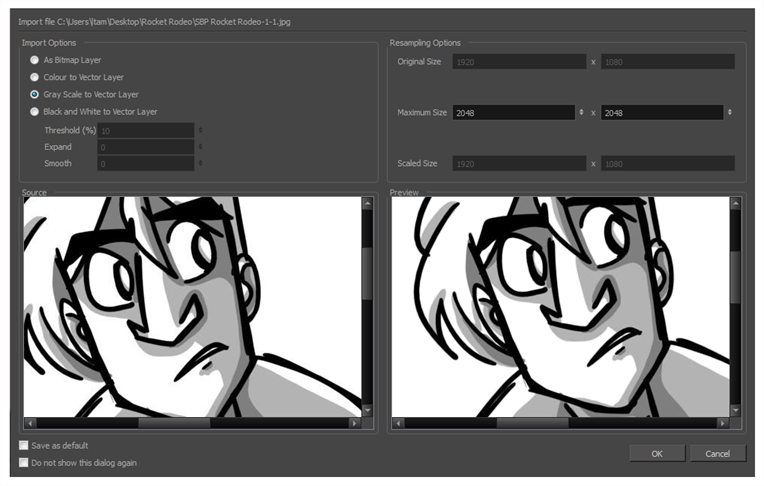Viewport: 764px width, 486px height.
Task: Enable the Save as default checkbox
Action: 24,445
